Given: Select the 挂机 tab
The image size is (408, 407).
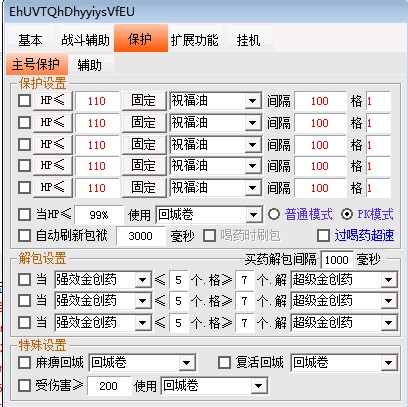Looking at the screenshot, I should click(248, 40).
